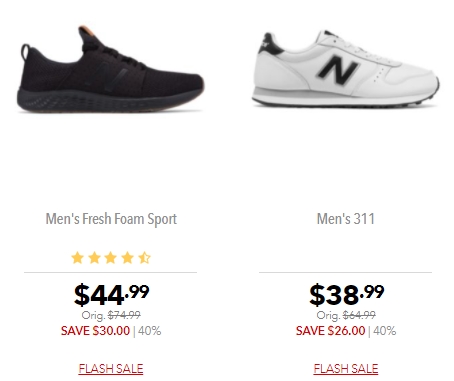Click the second star in the rating
The height and width of the screenshot is (381, 454).
(x=94, y=258)
